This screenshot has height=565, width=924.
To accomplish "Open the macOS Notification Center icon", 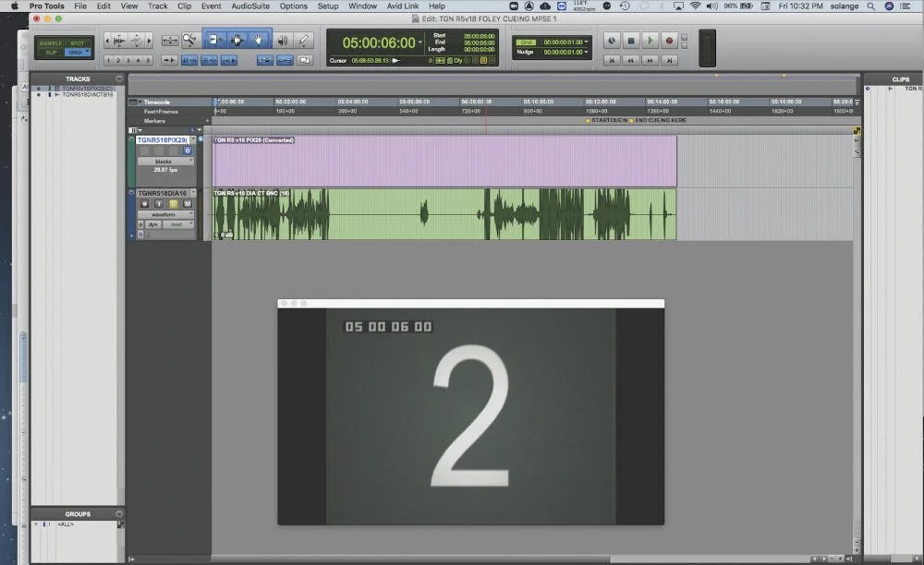I will tap(906, 6).
